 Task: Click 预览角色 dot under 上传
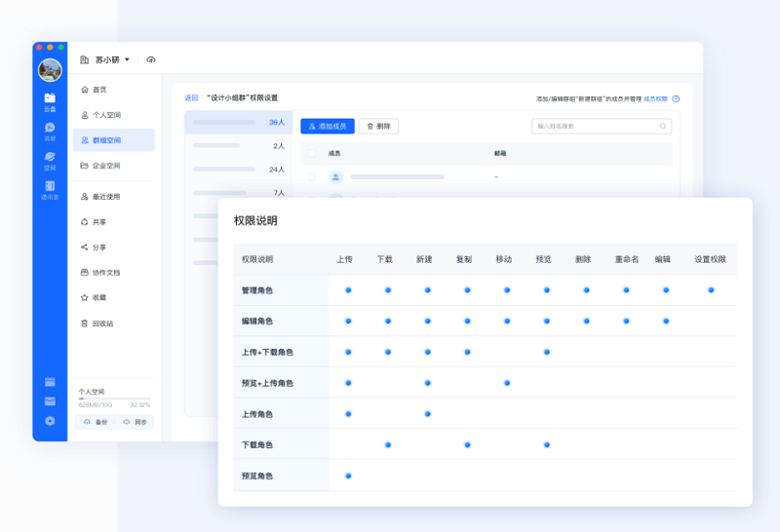point(348,475)
